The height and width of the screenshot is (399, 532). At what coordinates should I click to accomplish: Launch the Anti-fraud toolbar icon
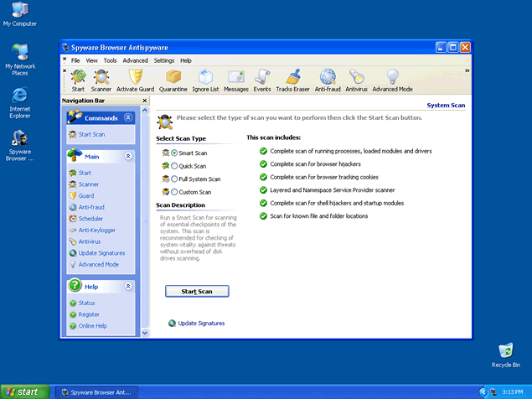click(x=328, y=77)
